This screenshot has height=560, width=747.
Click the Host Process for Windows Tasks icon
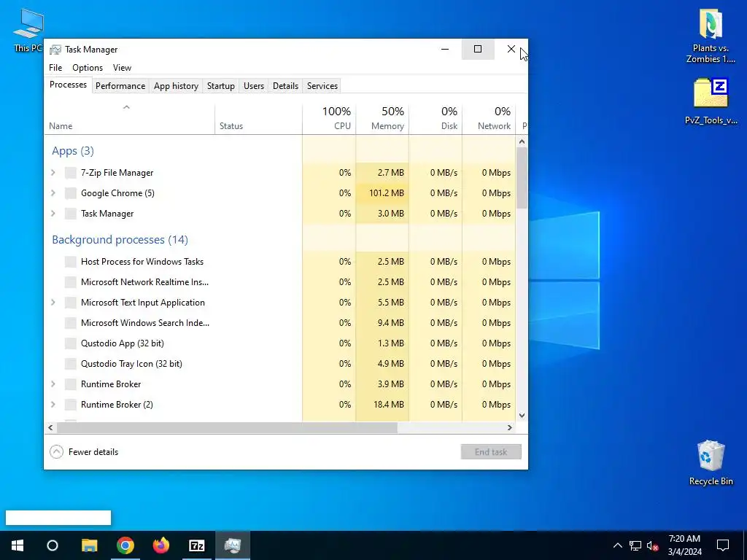point(71,262)
